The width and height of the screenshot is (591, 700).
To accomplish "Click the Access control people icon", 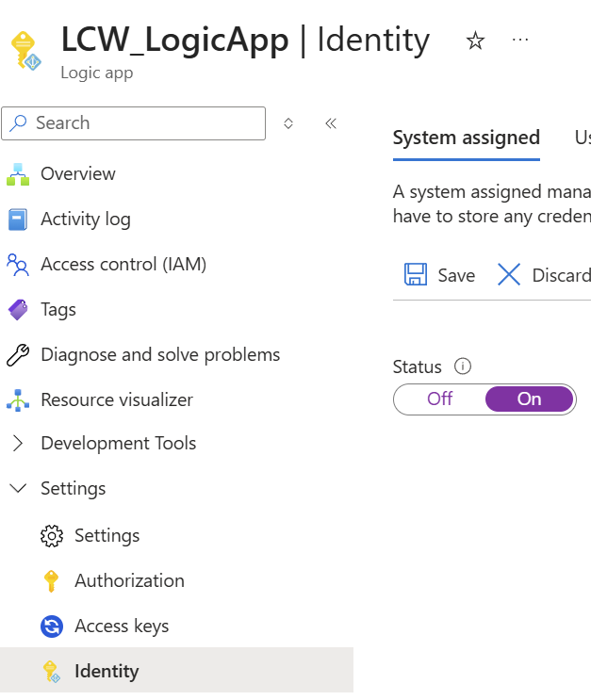I will coord(18,265).
